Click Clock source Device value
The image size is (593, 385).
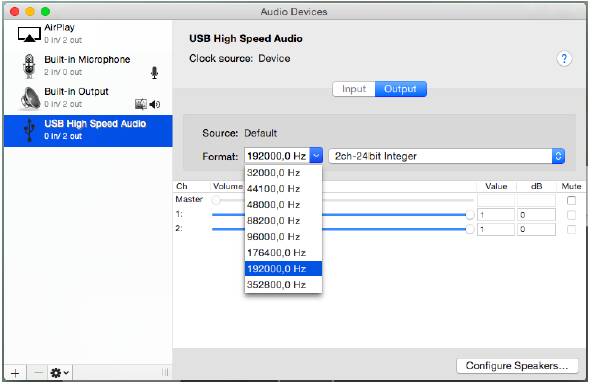pyautogui.click(x=274, y=59)
